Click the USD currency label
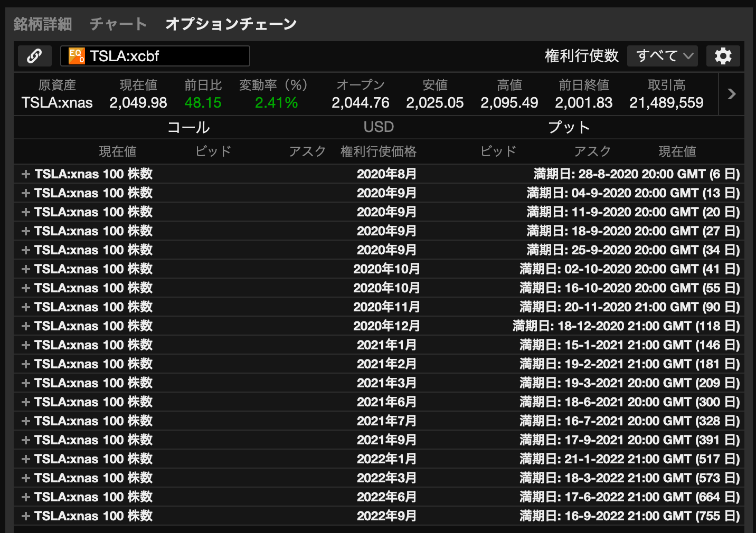The width and height of the screenshot is (756, 533). click(379, 127)
